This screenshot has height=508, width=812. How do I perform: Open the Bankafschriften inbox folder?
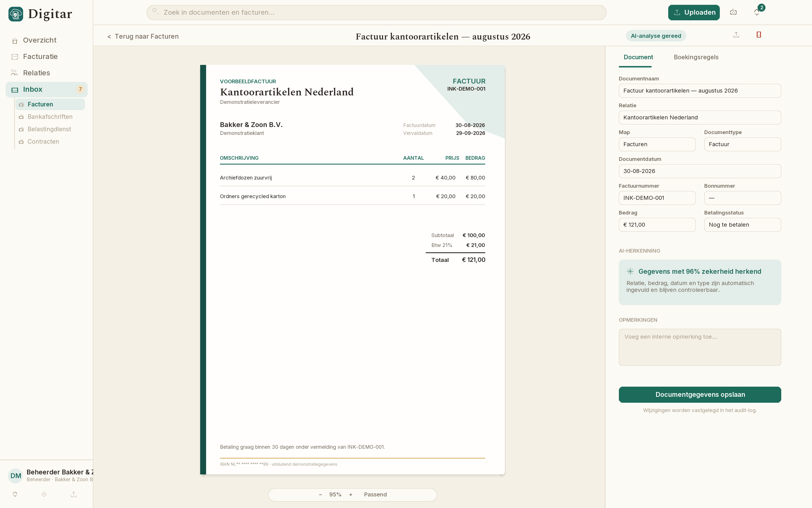[50, 117]
